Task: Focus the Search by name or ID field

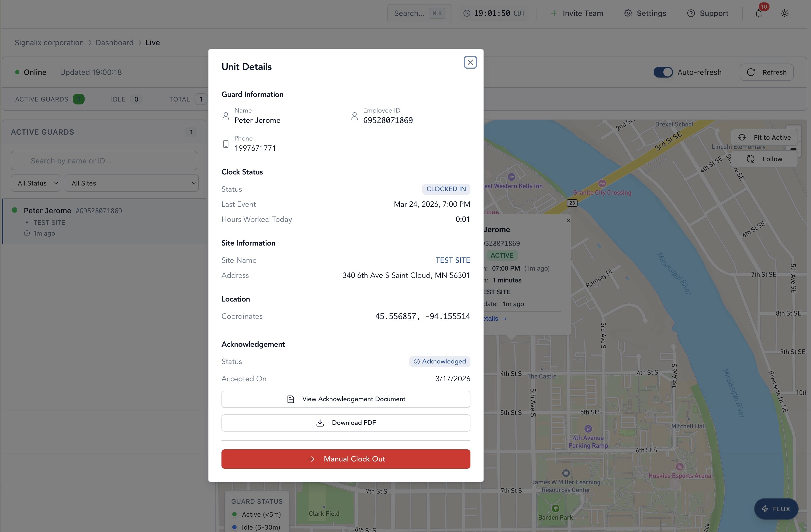Action: point(104,161)
